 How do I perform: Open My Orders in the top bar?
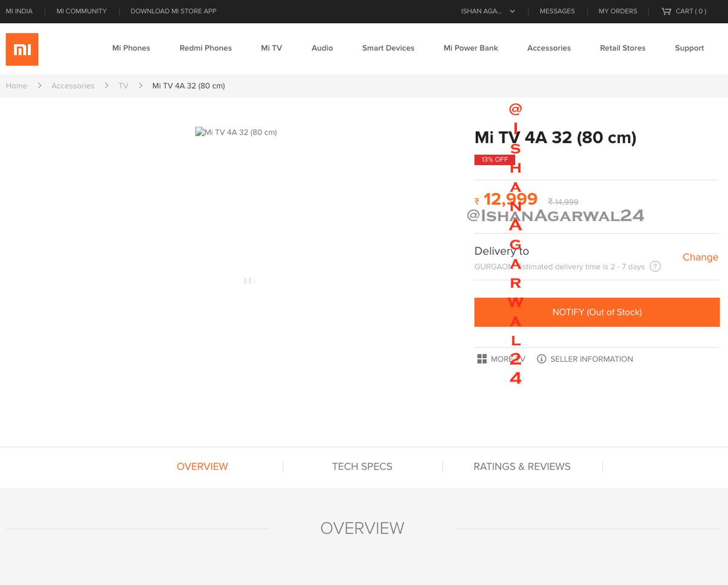tap(618, 11)
